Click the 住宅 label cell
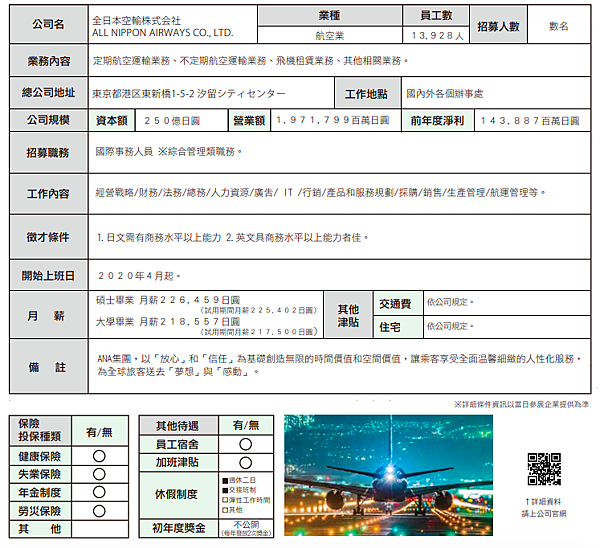Viewport: 600px width, 548px height. point(398,327)
